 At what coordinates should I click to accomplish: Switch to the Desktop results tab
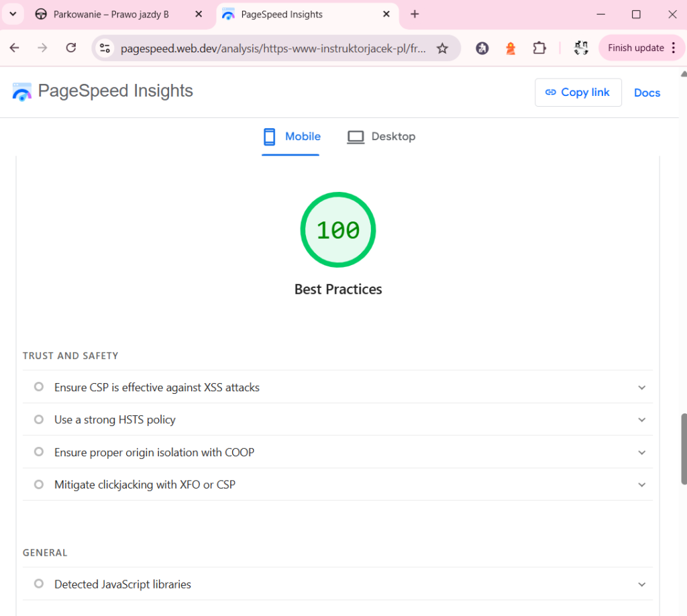[x=381, y=137]
